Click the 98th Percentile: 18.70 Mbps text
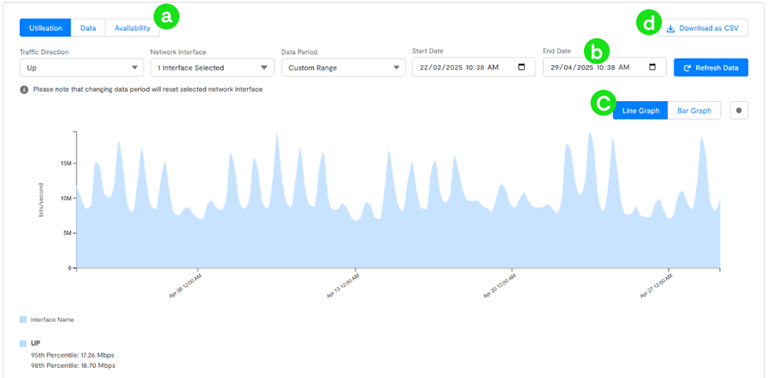768x378 pixels. tap(72, 365)
